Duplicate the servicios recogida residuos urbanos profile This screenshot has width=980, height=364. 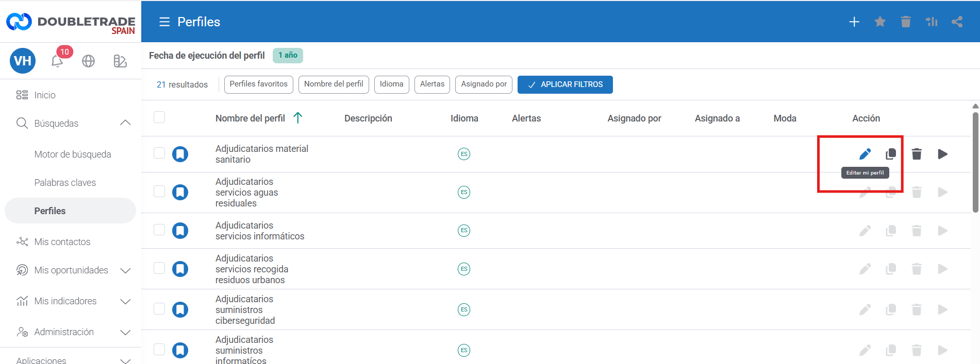click(891, 269)
